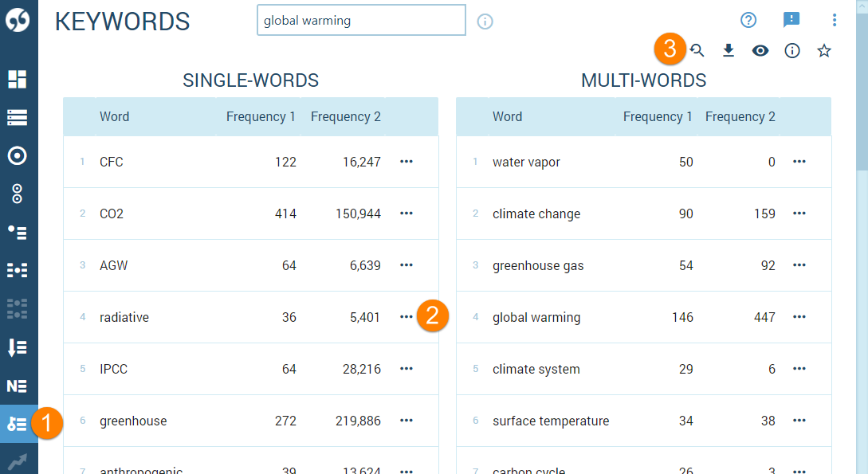The width and height of the screenshot is (868, 474).
Task: Open Word Sketch Difference in sidebar
Action: coord(18,194)
